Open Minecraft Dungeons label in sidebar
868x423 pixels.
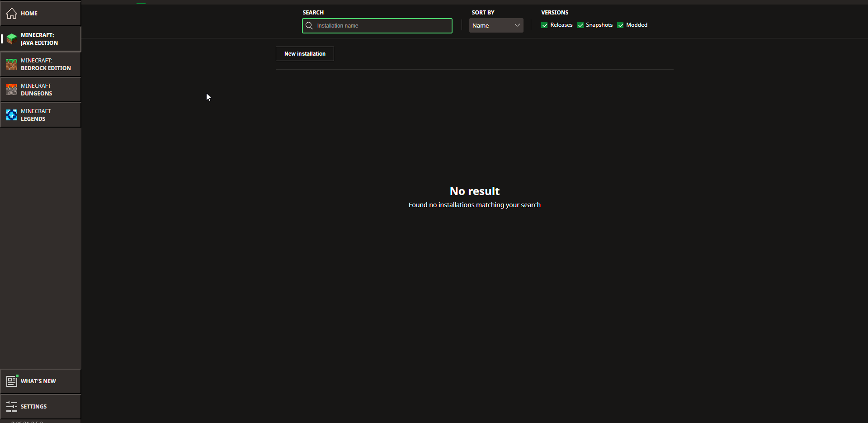(36, 90)
